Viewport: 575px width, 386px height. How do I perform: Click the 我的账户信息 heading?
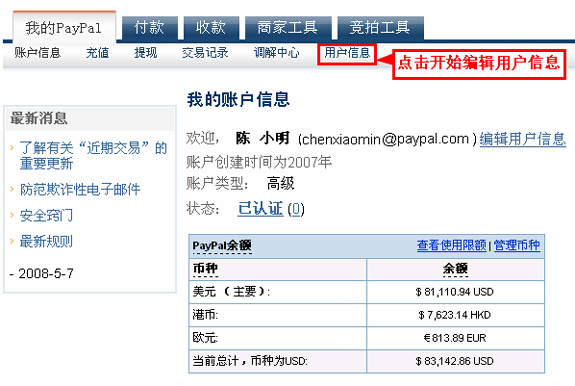pos(238,99)
